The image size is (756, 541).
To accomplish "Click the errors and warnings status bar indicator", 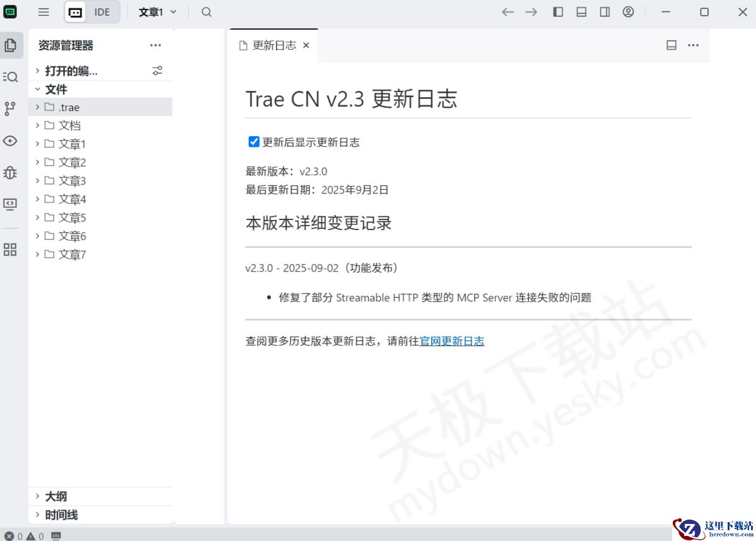I will 20,536.
